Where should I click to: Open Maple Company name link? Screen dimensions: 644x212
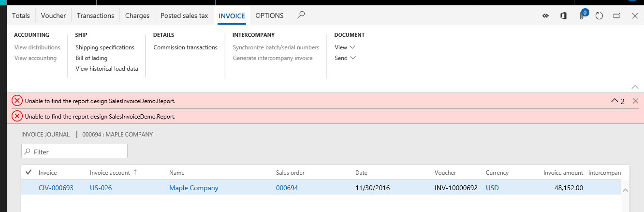click(193, 188)
